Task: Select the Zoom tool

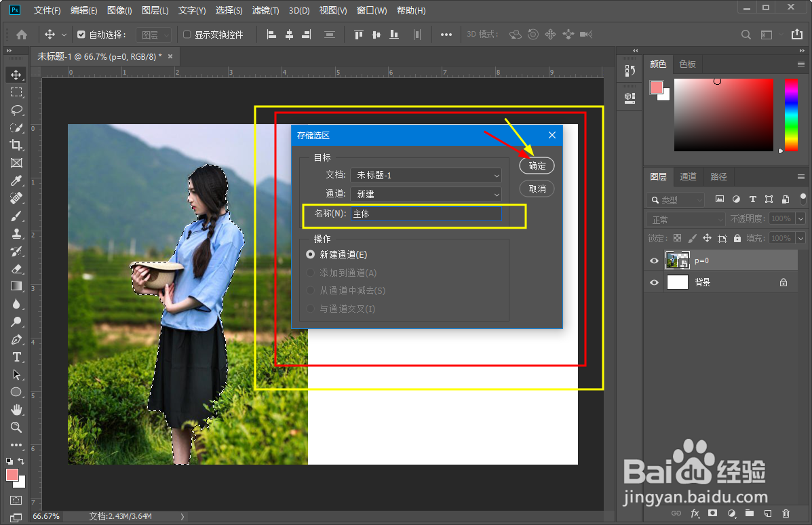Action: 16,427
